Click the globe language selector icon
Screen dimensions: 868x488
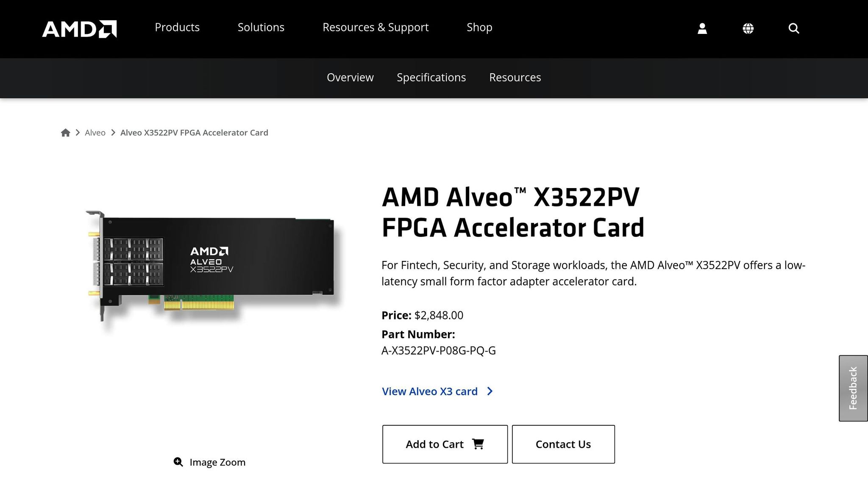click(x=748, y=28)
